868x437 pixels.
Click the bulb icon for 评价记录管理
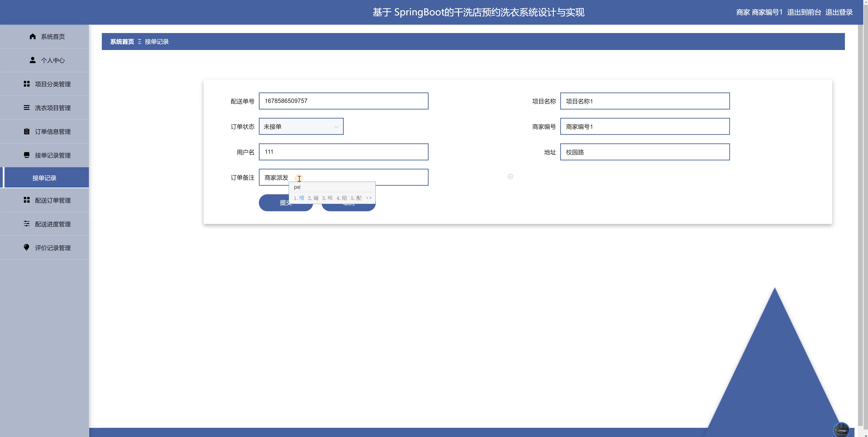point(27,247)
